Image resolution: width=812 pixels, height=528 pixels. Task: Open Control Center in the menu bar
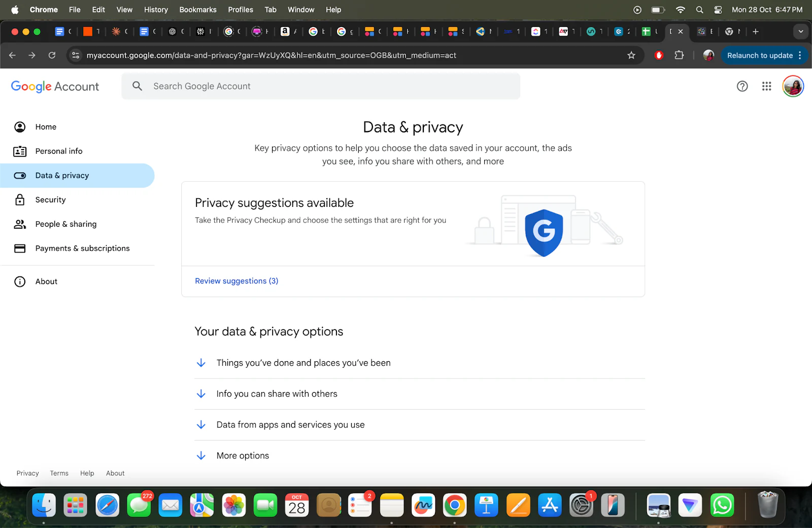pos(718,10)
